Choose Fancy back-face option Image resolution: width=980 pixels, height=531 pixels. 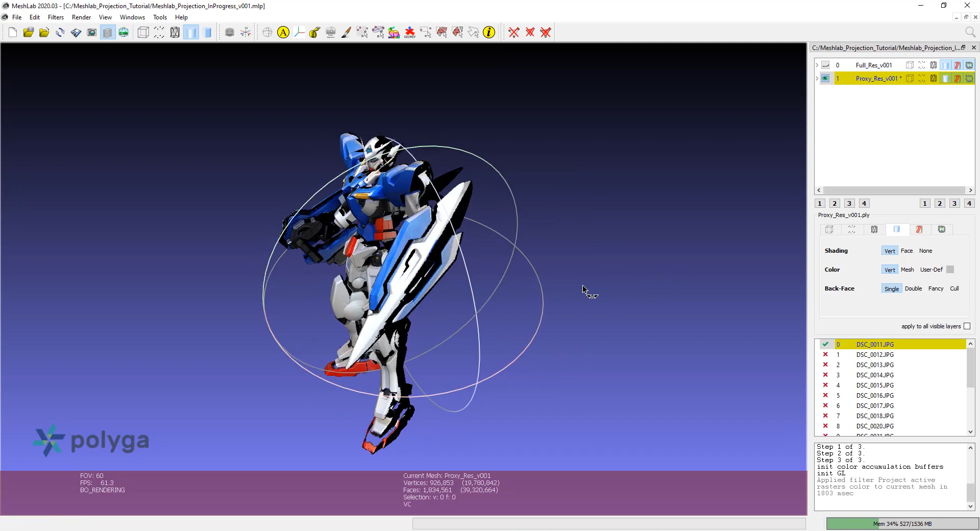(936, 288)
